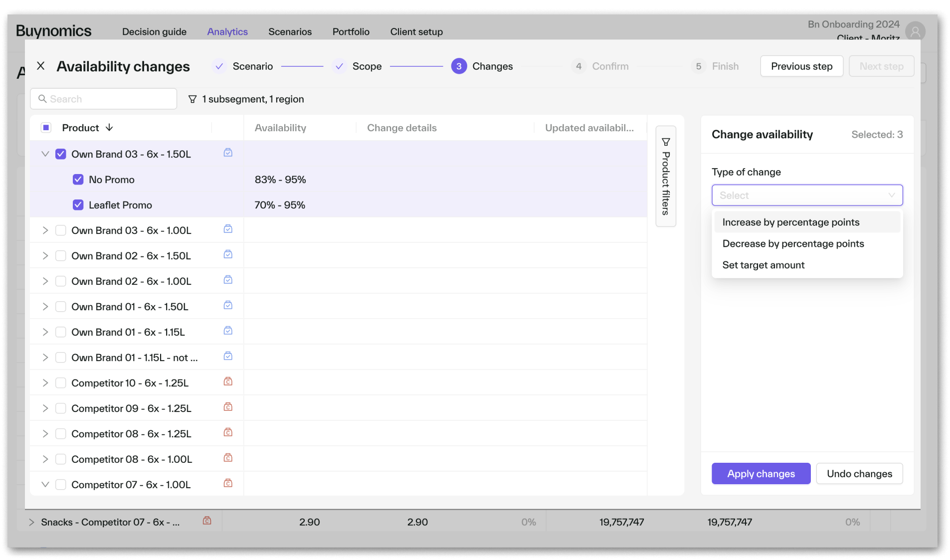Viewport: 950px width, 560px height.
Task: Expand the Own Brand 03 - 6x - 1.00L row
Action: [x=45, y=230]
